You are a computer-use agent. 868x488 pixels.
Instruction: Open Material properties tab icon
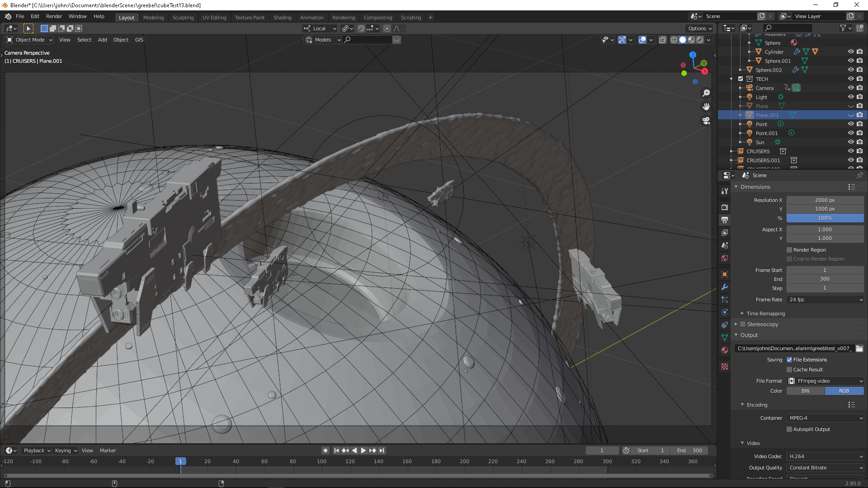(725, 350)
